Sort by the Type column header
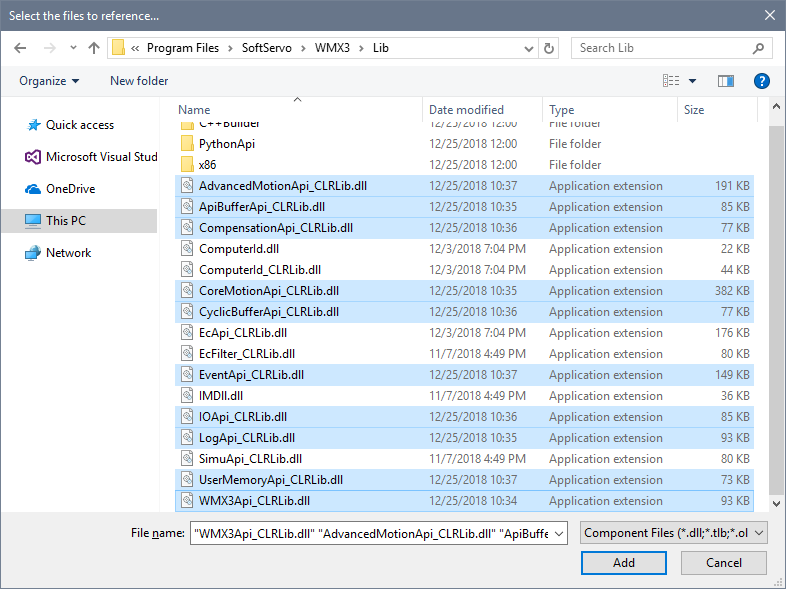The height and width of the screenshot is (589, 786). coord(610,110)
